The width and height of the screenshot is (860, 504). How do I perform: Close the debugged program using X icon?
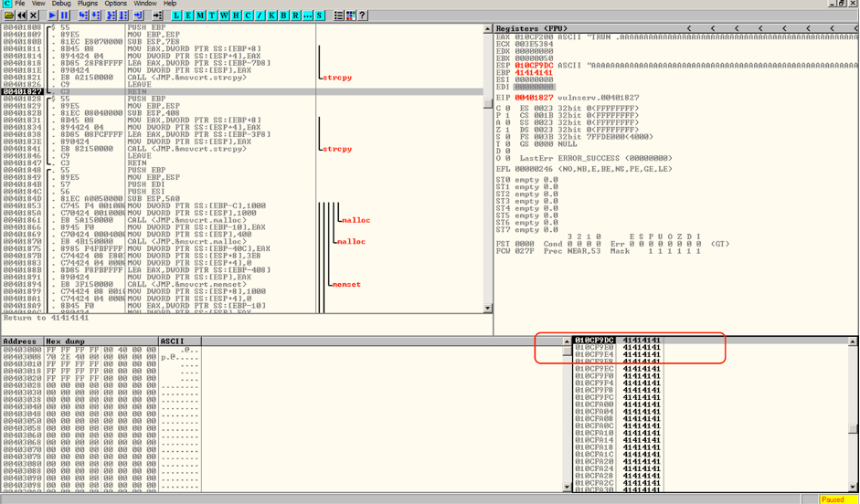point(34,16)
